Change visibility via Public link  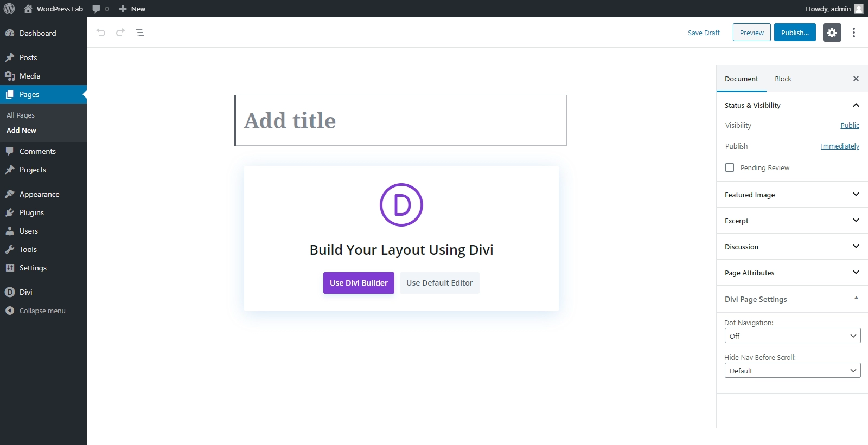point(850,125)
